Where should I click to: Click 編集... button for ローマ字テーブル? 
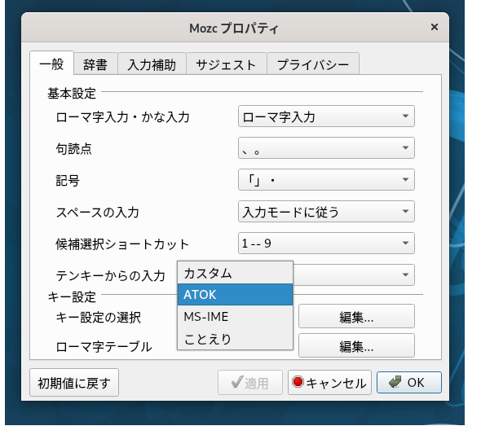356,346
